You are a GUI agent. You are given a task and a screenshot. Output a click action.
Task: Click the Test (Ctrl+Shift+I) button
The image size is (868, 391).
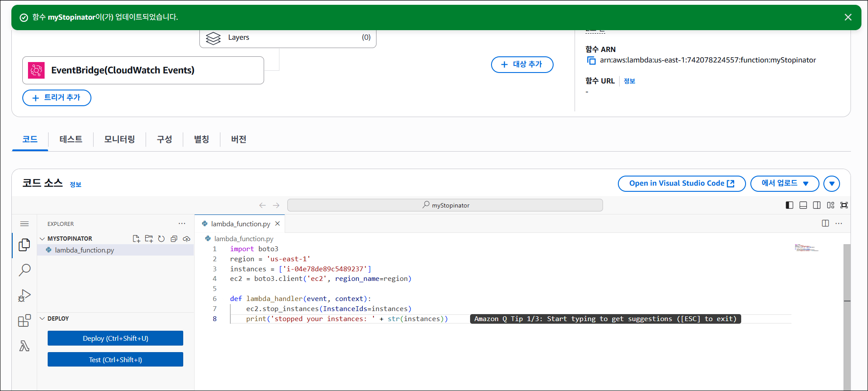(115, 360)
